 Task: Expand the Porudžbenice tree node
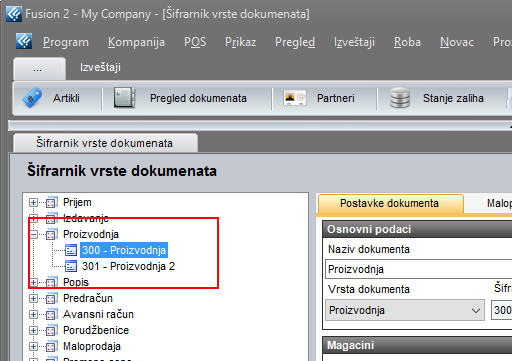coord(33,330)
